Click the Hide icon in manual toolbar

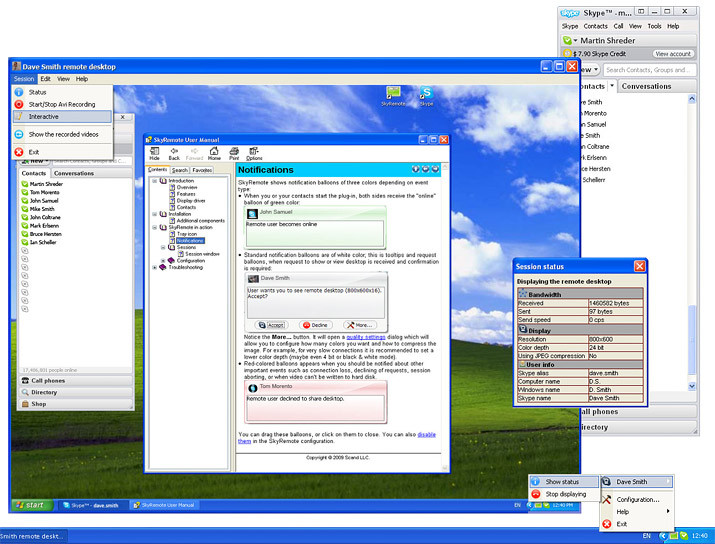(x=155, y=154)
